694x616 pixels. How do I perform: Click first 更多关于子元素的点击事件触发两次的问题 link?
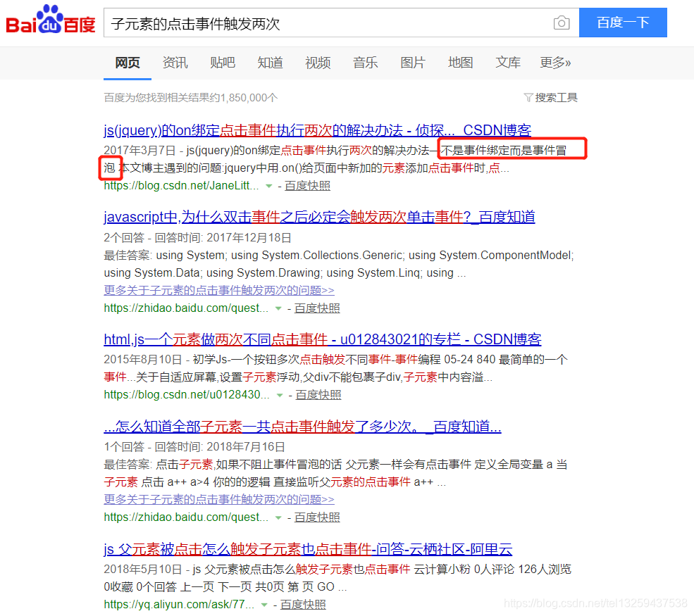coord(219,290)
